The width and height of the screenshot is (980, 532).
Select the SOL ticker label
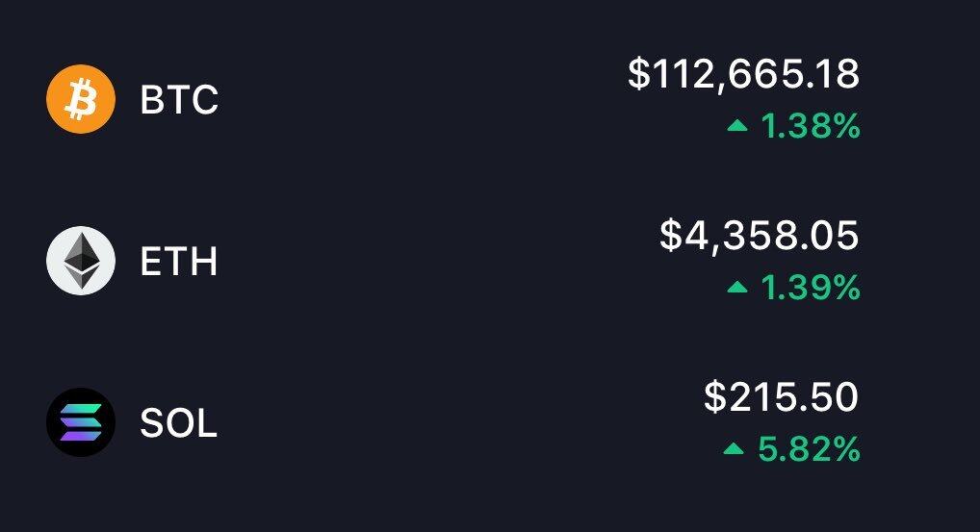coord(179,422)
